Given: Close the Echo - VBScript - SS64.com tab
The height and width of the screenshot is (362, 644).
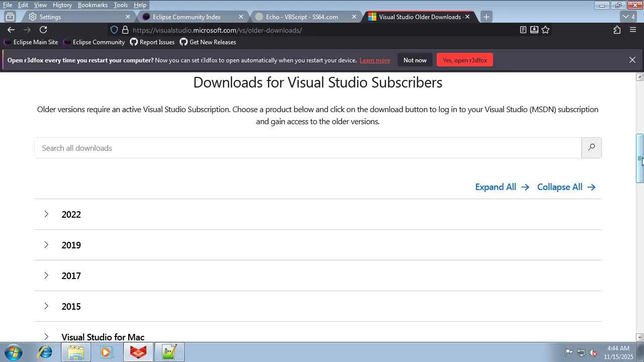Looking at the screenshot, I should 354,17.
